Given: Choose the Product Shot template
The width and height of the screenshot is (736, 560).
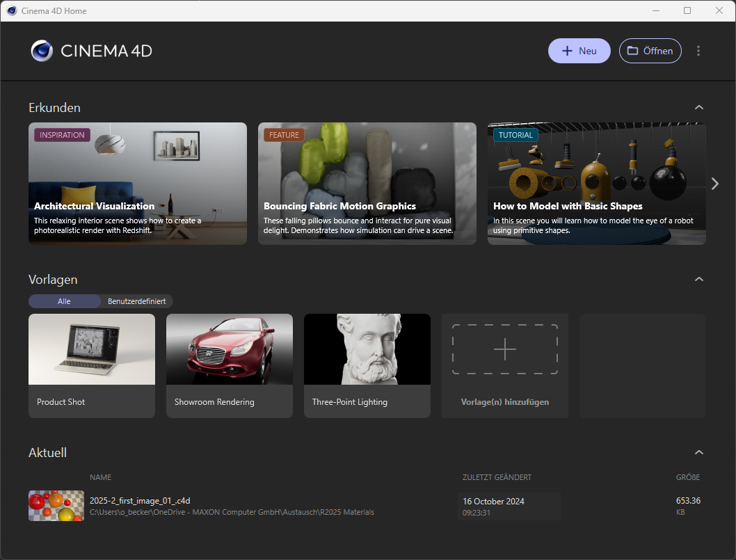Looking at the screenshot, I should (x=92, y=366).
